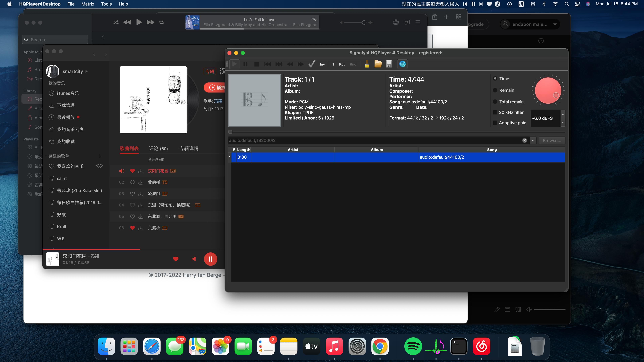
Task: Launch Spotify from the Dock
Action: 413,347
